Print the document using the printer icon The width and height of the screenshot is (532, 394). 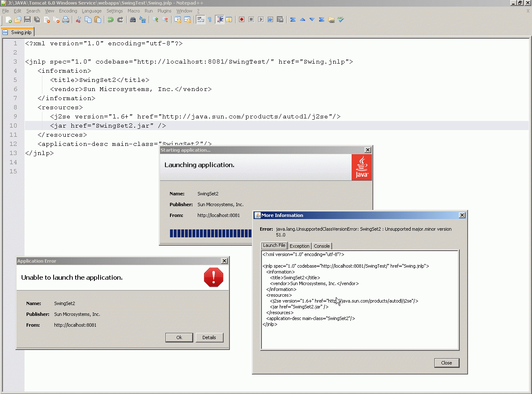pyautogui.click(x=66, y=20)
